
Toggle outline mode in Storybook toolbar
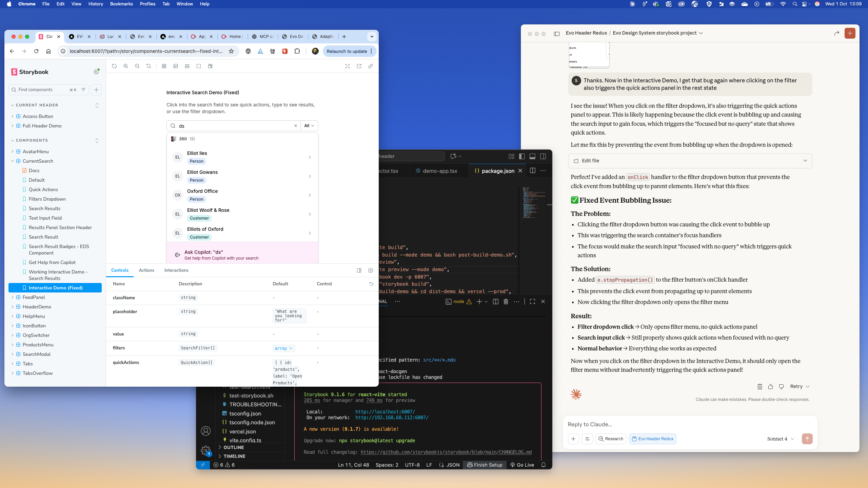tap(198, 66)
